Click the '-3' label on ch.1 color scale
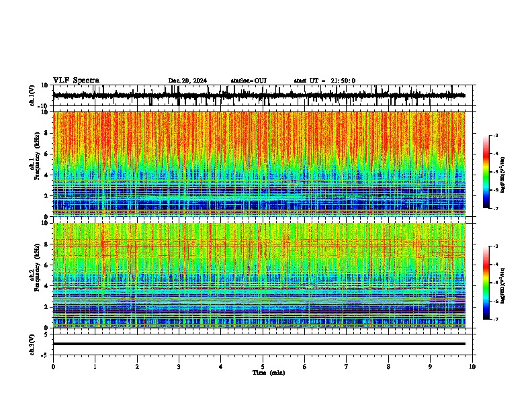Viewport: 532px width, 411px height. pos(496,135)
